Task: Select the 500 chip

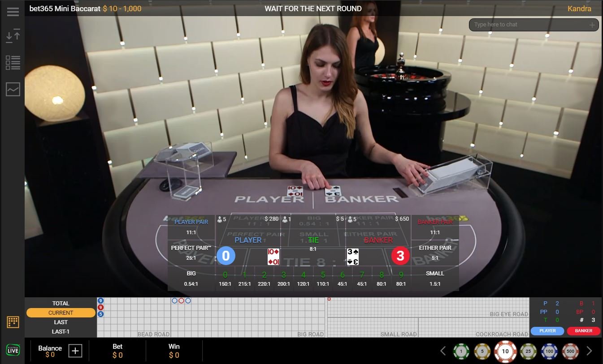Action: click(570, 351)
